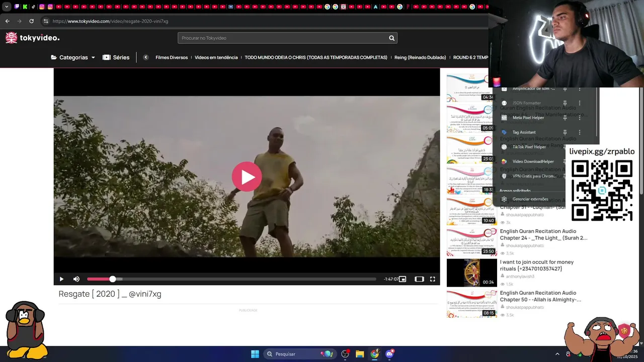Click the remaining time -1:47:07 label
The height and width of the screenshot is (362, 644).
[391, 279]
